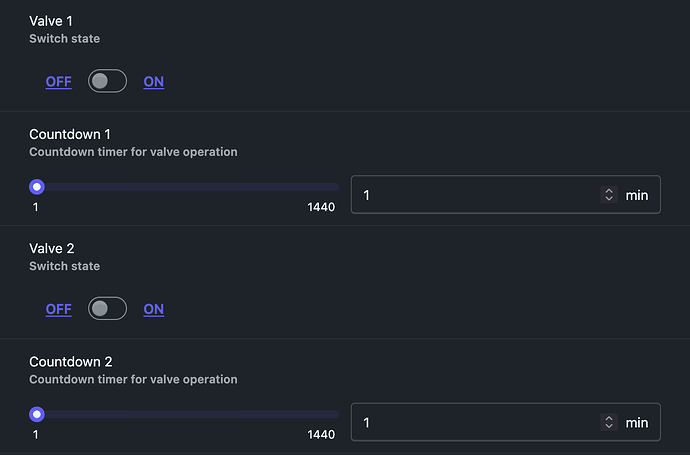Click the Countdown 1 heading label
The height and width of the screenshot is (455, 690).
tap(68, 134)
